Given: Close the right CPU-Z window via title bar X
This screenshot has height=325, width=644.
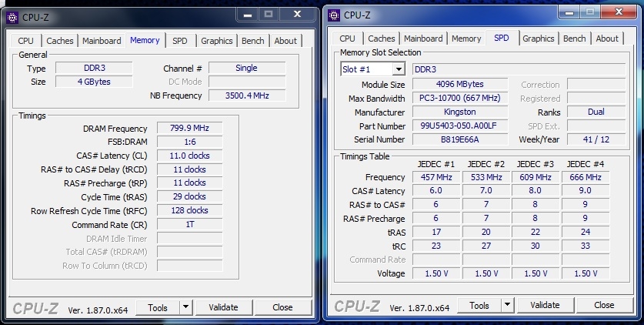Looking at the screenshot, I should click(x=619, y=12).
